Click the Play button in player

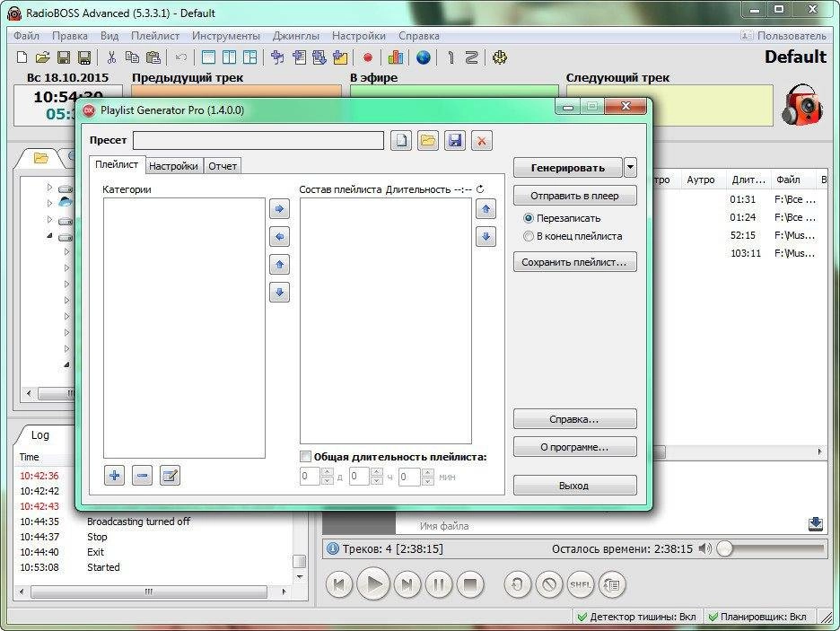coord(372,583)
